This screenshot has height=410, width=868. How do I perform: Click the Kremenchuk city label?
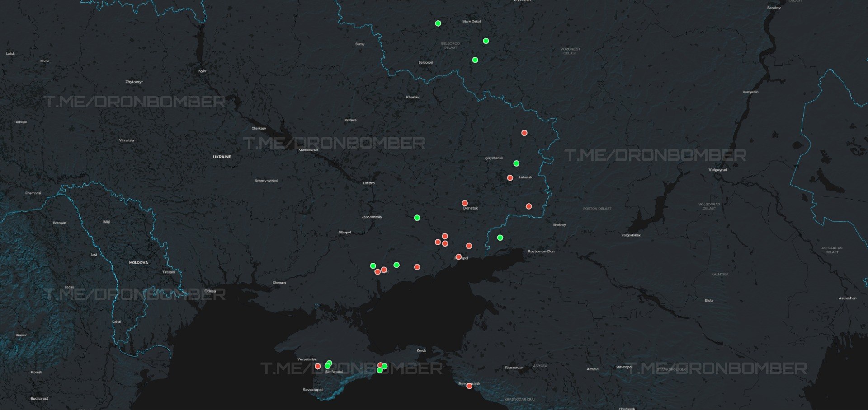tap(309, 149)
